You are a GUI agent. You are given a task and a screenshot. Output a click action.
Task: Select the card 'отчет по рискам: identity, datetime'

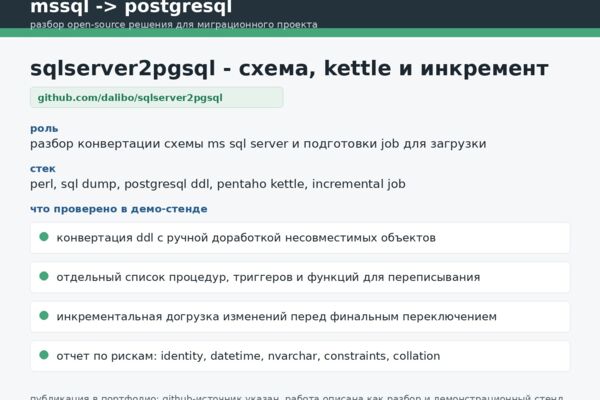(300, 356)
